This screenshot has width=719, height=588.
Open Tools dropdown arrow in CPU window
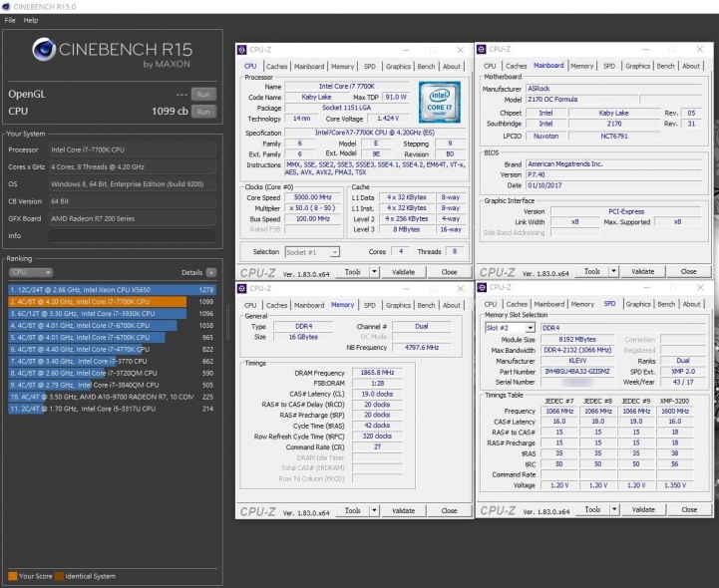[374, 272]
